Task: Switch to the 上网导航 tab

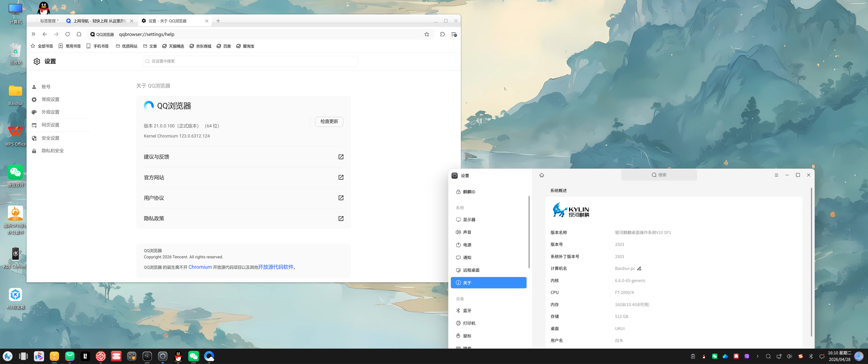Action: click(x=99, y=21)
